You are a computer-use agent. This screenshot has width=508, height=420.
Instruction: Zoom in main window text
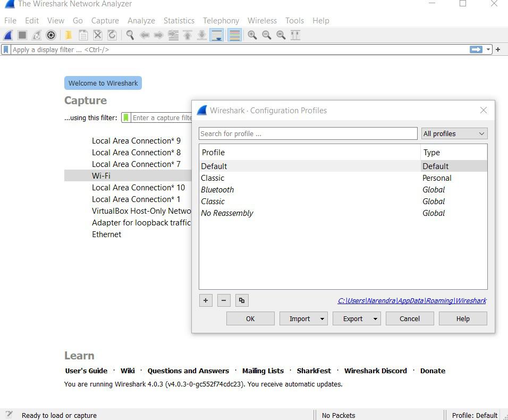pyautogui.click(x=252, y=35)
